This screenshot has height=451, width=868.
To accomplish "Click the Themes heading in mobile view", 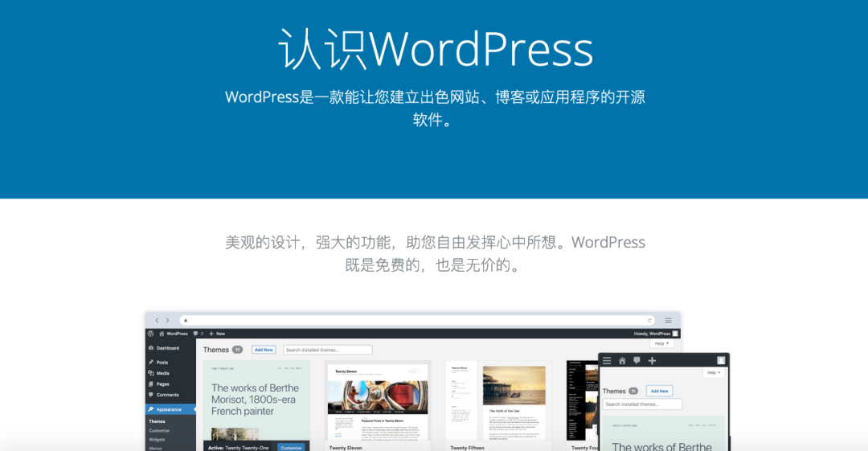I will tap(614, 392).
